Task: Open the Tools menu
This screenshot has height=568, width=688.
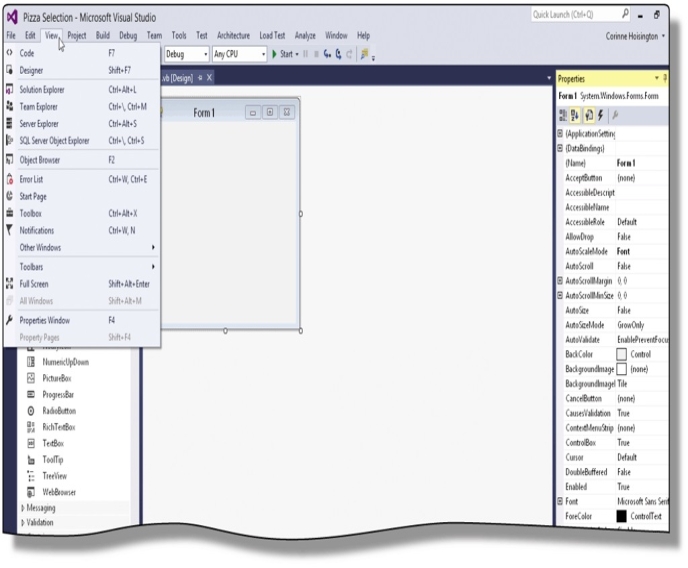Action: pyautogui.click(x=179, y=36)
